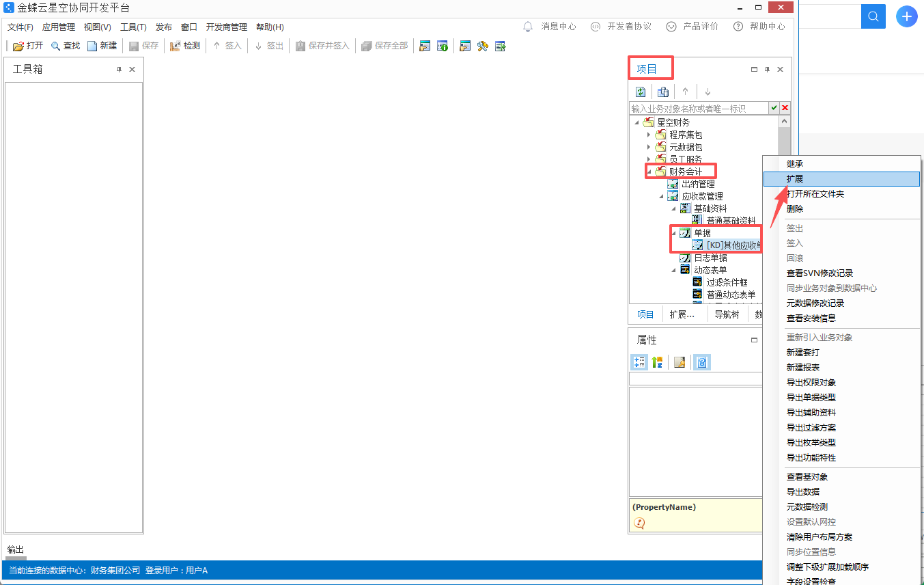The image size is (924, 585).
Task: Toggle pin on the 工具箱 panel
Action: (119, 70)
